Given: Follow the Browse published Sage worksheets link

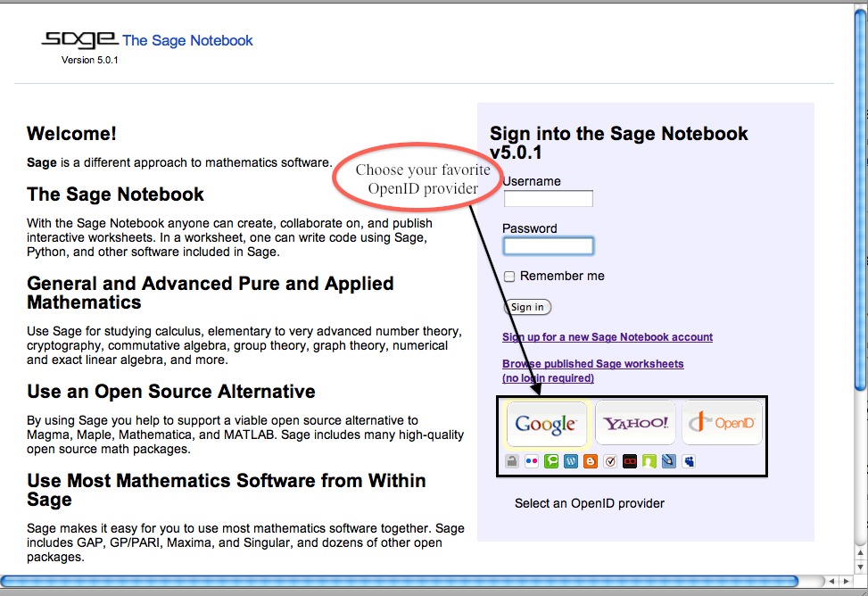Looking at the screenshot, I should [x=592, y=364].
